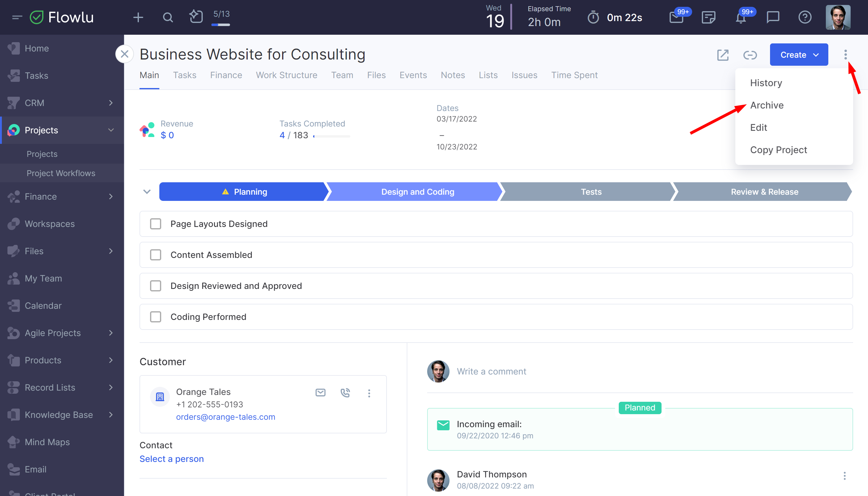This screenshot has height=496, width=868.
Task: Expand the Knowledge Base sidebar section
Action: click(x=111, y=414)
